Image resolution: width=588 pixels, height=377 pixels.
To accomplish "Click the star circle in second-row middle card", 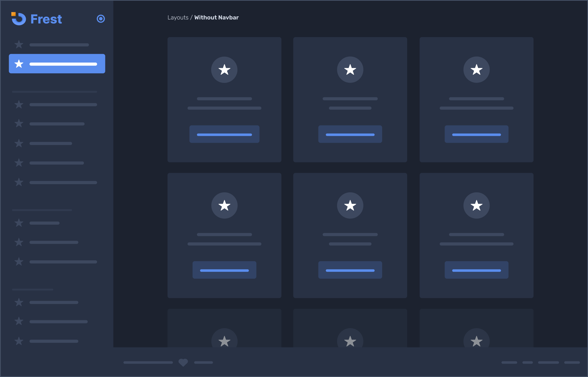I will click(350, 205).
